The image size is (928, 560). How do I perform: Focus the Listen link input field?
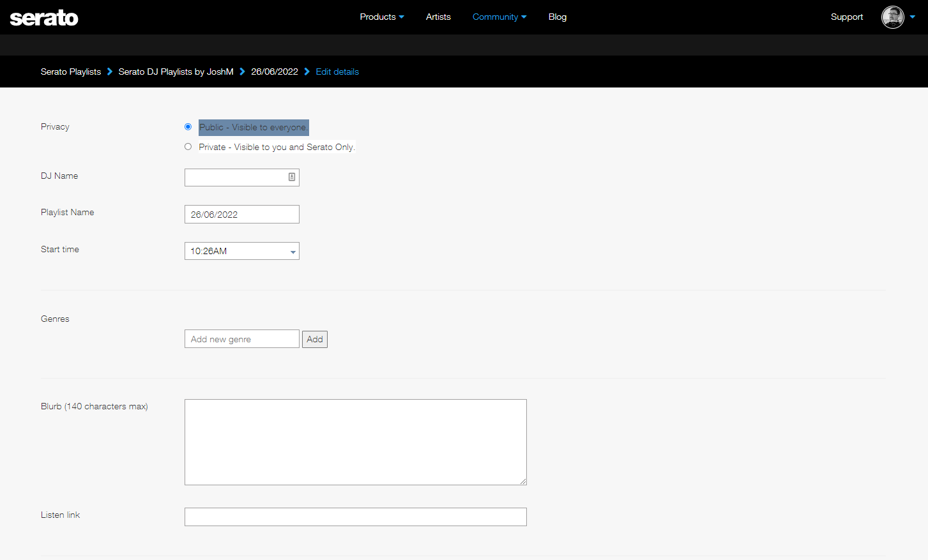click(355, 517)
